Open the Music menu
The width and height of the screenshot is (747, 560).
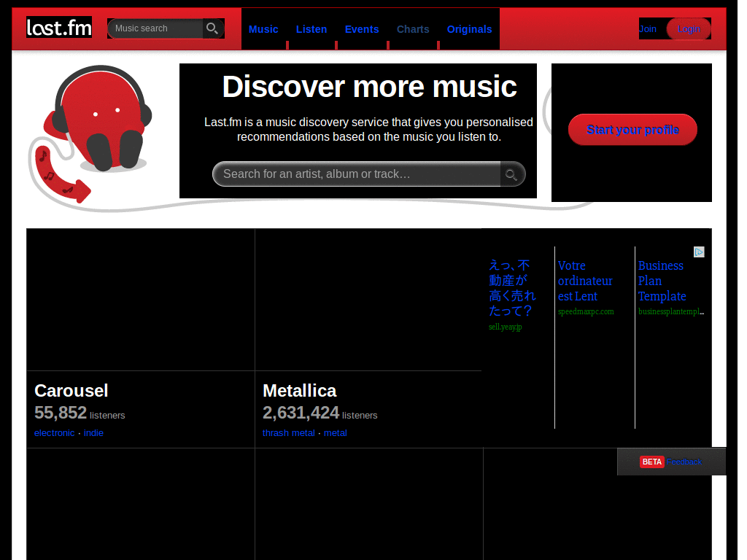263,29
